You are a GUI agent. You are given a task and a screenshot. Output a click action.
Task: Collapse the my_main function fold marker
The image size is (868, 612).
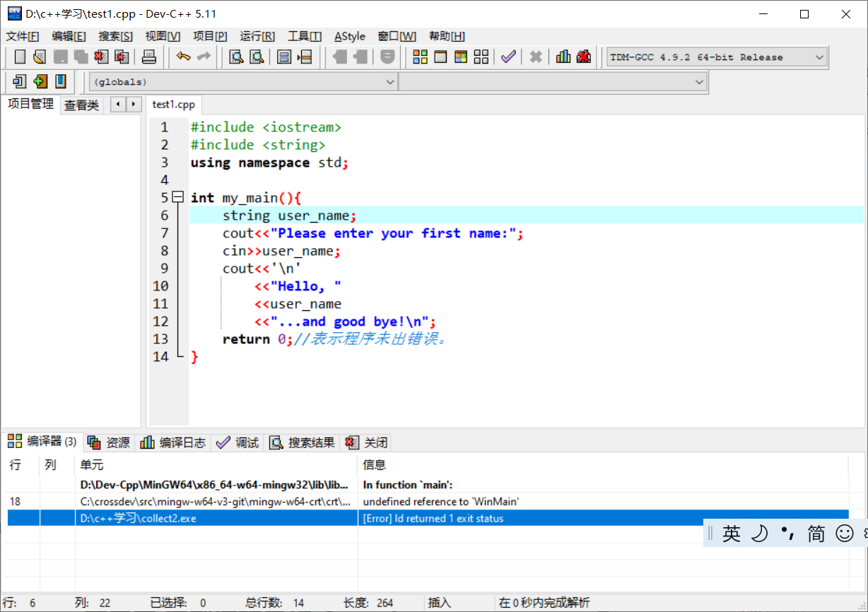178,197
